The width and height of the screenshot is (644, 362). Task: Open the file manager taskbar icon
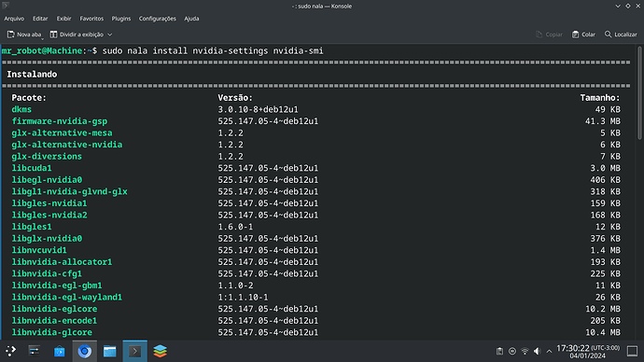click(109, 351)
